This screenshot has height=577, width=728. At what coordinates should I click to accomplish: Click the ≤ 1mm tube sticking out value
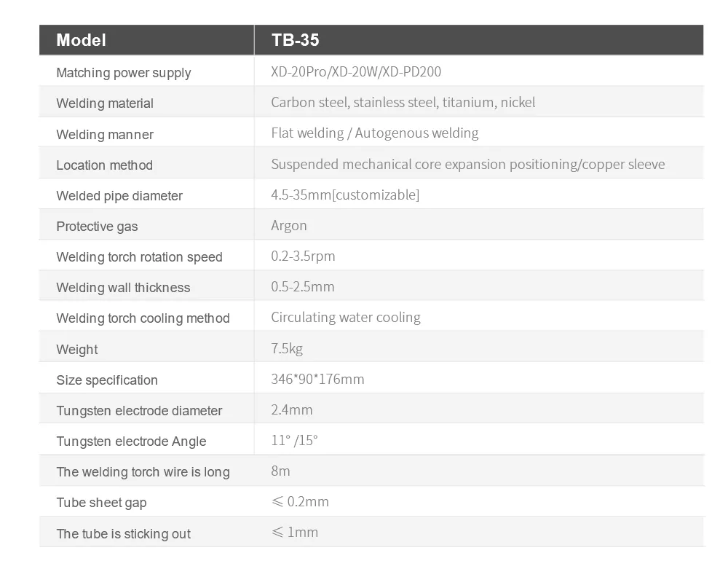(x=295, y=533)
